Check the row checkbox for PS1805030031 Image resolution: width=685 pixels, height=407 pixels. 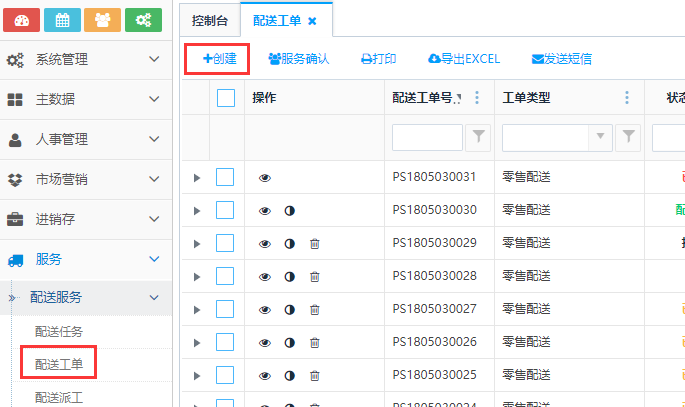pyautogui.click(x=226, y=178)
